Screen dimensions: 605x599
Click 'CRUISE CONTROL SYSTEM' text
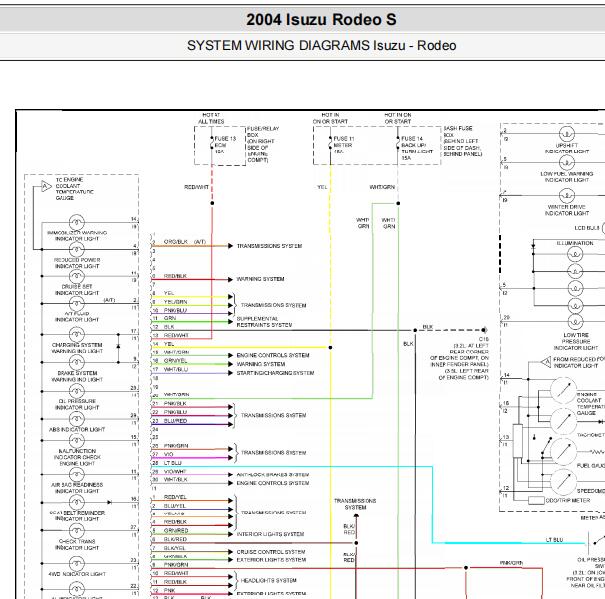[x=271, y=552]
